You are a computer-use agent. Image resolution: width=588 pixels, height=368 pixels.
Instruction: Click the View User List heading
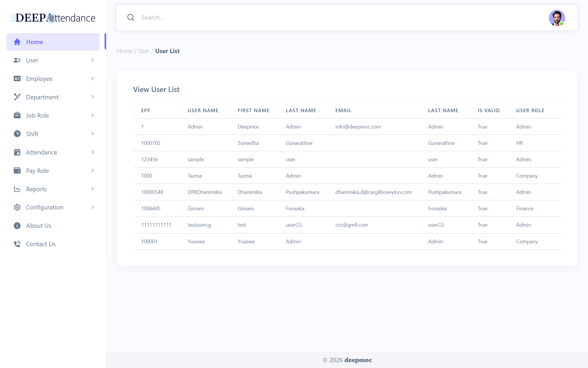(x=156, y=89)
